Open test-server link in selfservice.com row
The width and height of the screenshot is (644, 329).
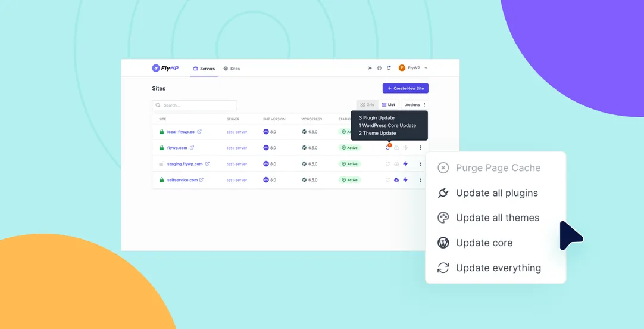tap(237, 180)
